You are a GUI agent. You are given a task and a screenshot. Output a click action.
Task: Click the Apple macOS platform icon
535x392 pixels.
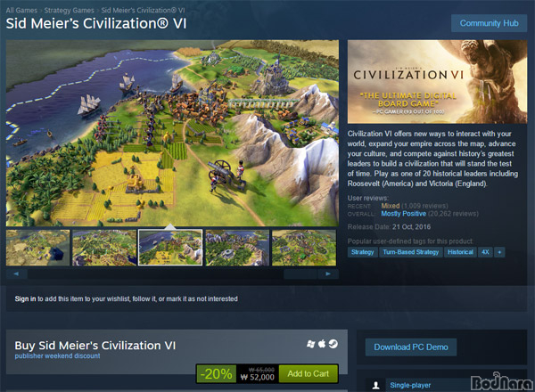click(322, 344)
